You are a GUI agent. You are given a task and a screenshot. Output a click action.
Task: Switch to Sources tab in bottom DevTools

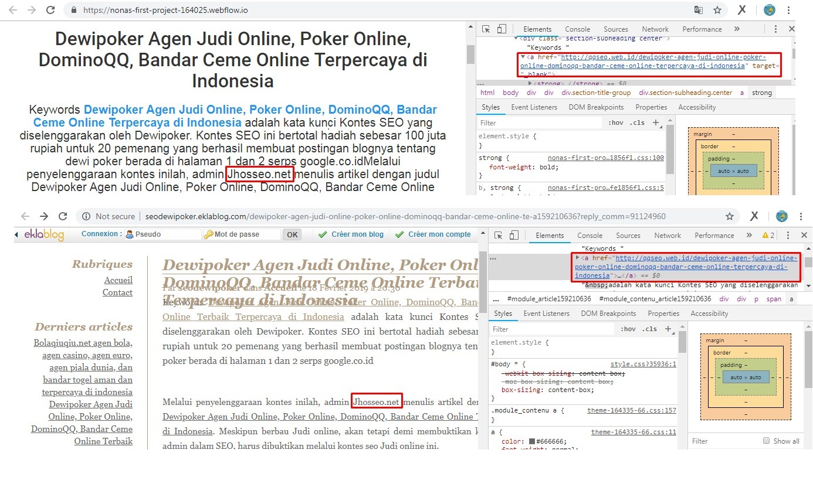(x=628, y=235)
